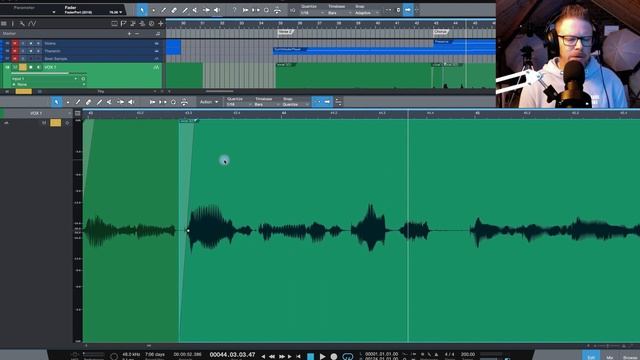
Task: Select the Arrow tool in the audio editor toolbar
Action: pos(56,102)
